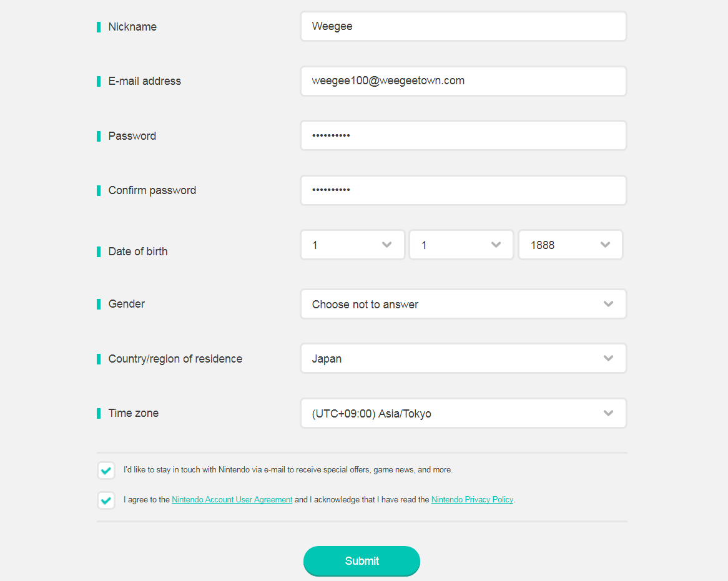Click the Submit button
The image size is (728, 581).
tap(362, 560)
